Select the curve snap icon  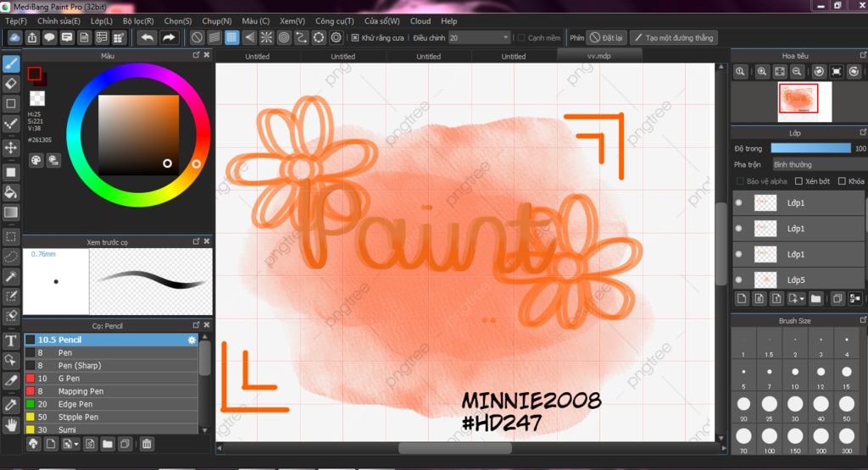pos(301,37)
